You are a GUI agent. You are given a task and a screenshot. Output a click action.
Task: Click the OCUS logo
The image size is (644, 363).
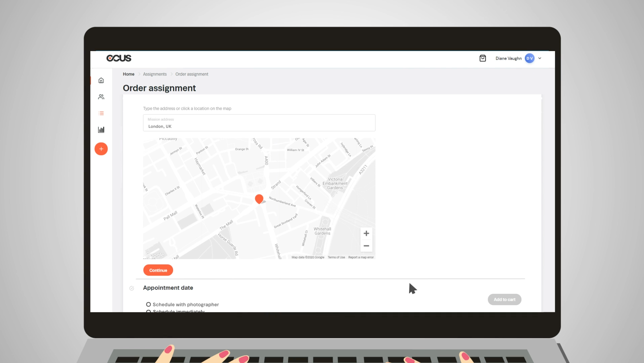point(119,58)
